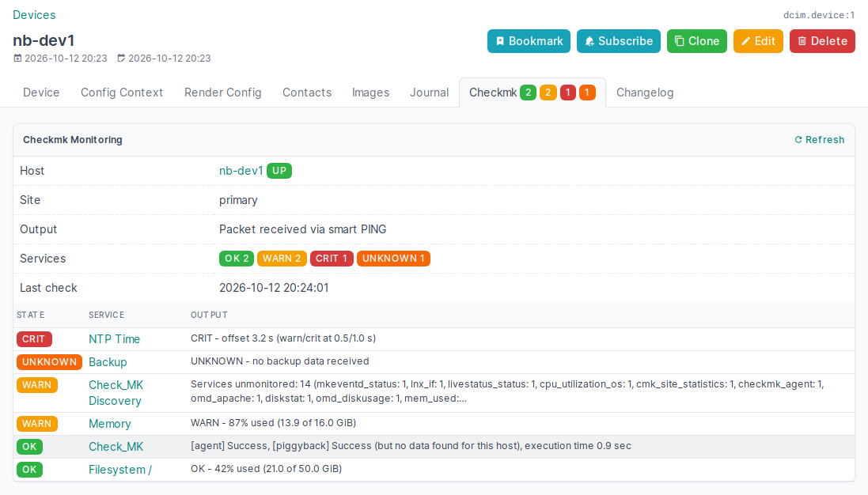Click the 'primary' site value
The image size is (868, 495).
[x=238, y=200]
